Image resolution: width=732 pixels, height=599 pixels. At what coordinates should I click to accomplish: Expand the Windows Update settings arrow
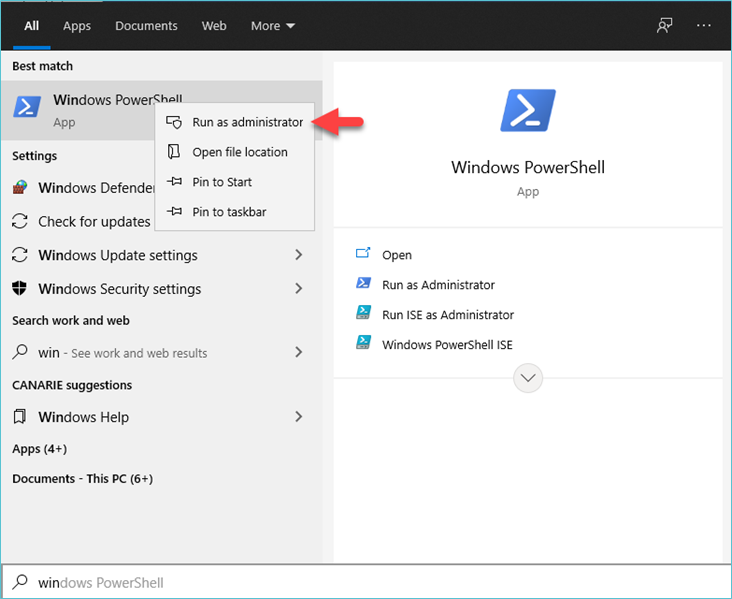(298, 255)
